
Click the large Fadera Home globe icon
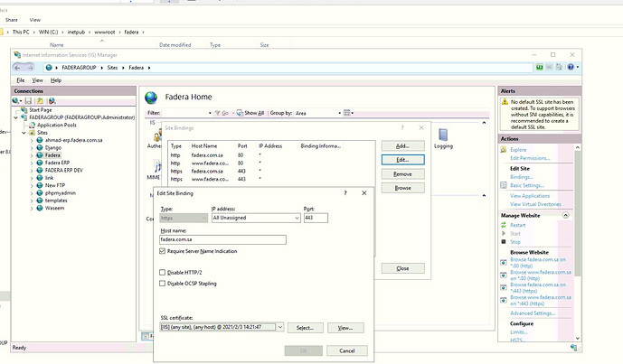click(151, 98)
